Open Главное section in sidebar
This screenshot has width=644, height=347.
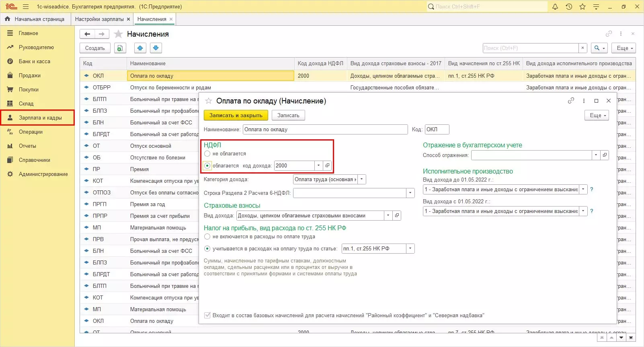point(37,33)
